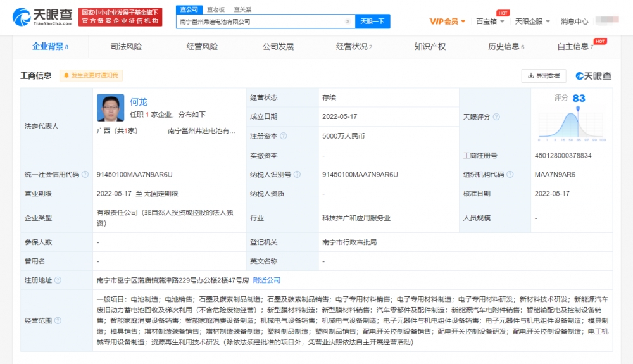Open the 附近公司 nearby companies link
633x364 pixels.
(266, 280)
